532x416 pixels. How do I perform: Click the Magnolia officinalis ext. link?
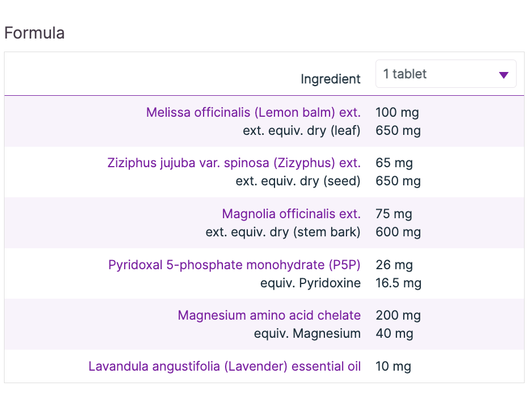coord(291,214)
